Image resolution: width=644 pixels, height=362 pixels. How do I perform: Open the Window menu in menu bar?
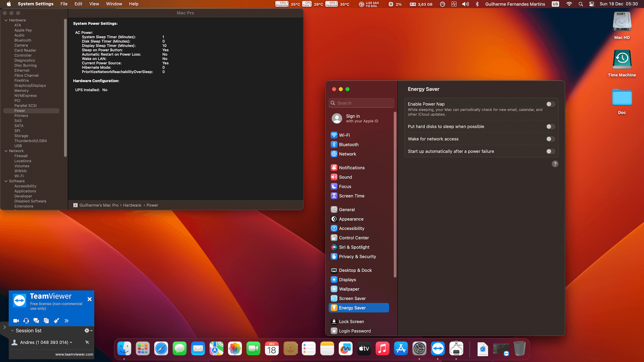point(114,4)
